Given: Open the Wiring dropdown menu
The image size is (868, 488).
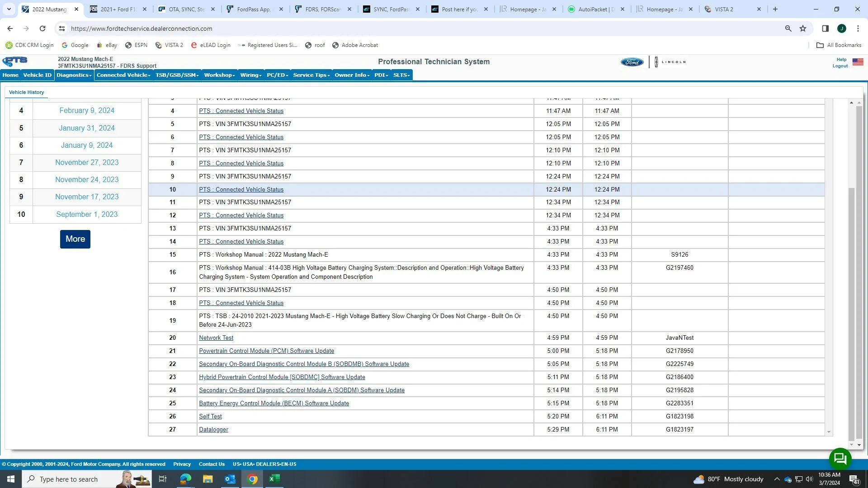Looking at the screenshot, I should click(251, 75).
